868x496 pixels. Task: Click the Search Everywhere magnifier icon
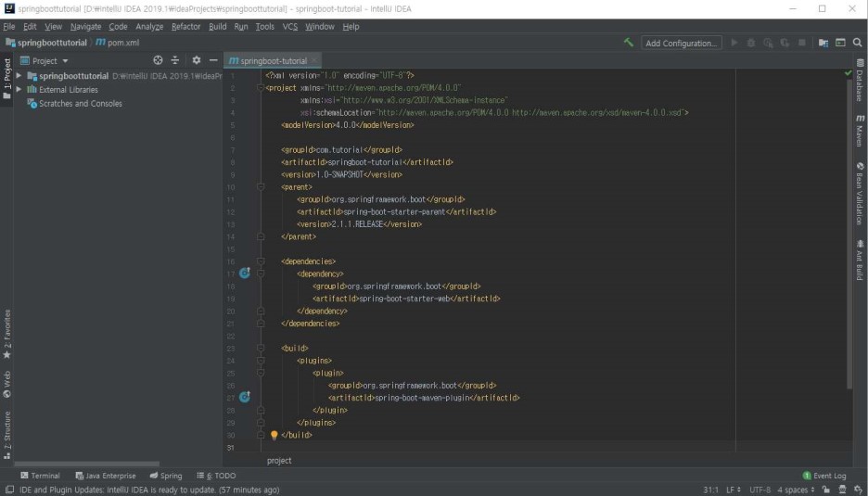coord(858,43)
